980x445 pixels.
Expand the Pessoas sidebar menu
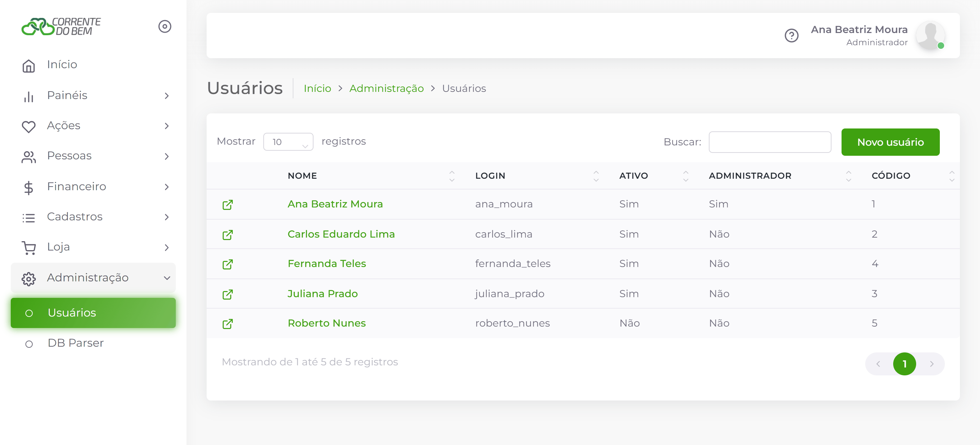(93, 156)
